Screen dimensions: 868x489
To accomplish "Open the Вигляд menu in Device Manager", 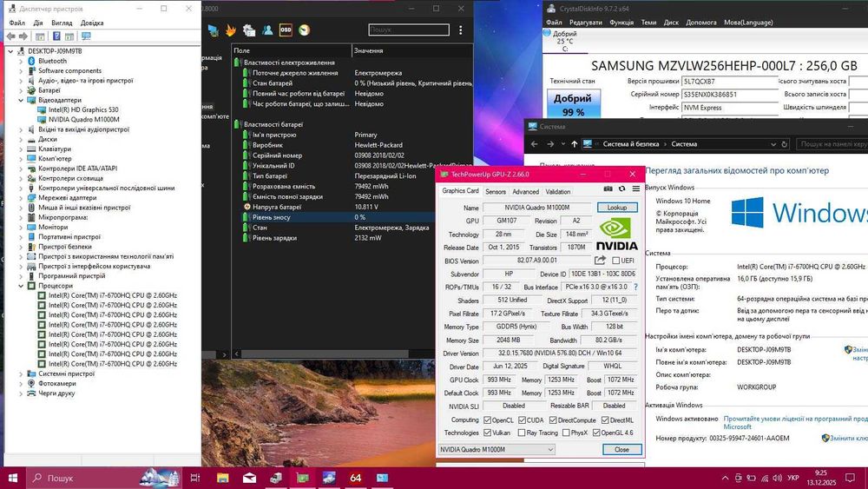I will 62,23.
